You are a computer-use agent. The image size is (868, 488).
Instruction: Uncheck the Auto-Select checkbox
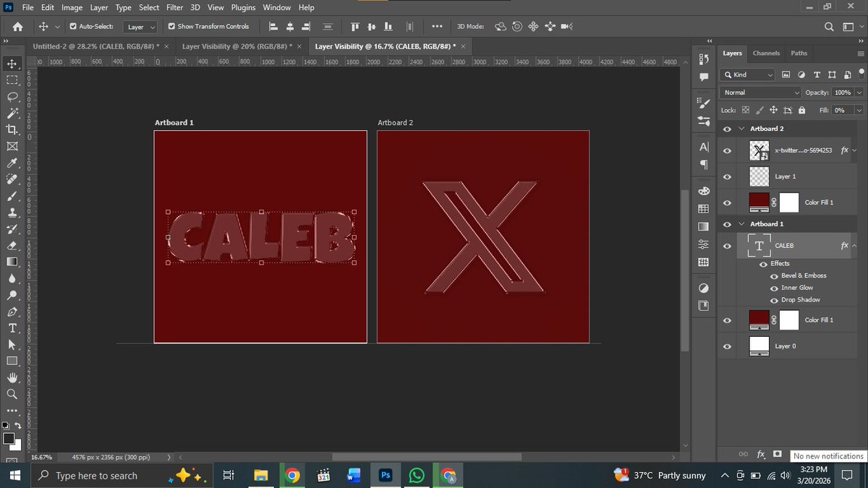tap(74, 27)
